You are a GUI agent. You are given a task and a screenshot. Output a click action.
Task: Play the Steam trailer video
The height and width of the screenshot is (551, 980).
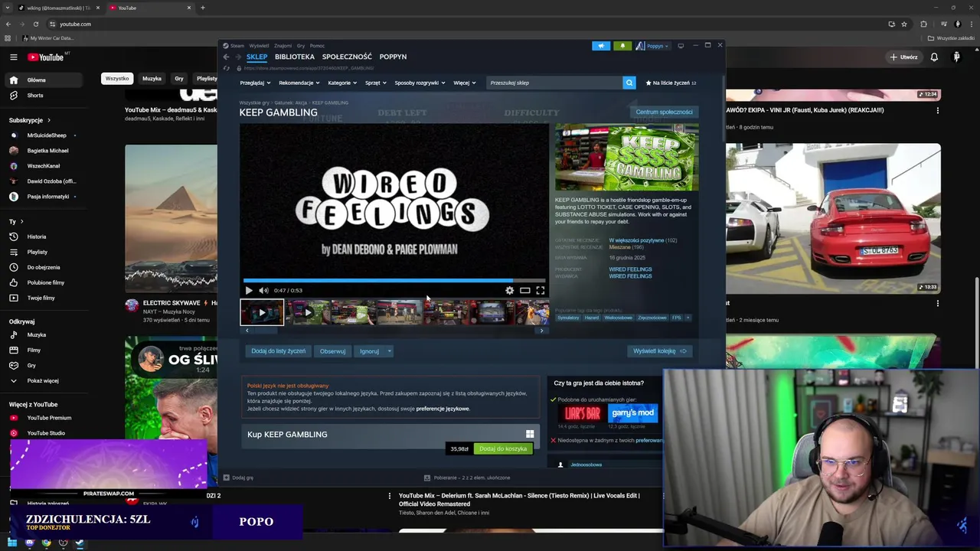point(249,290)
